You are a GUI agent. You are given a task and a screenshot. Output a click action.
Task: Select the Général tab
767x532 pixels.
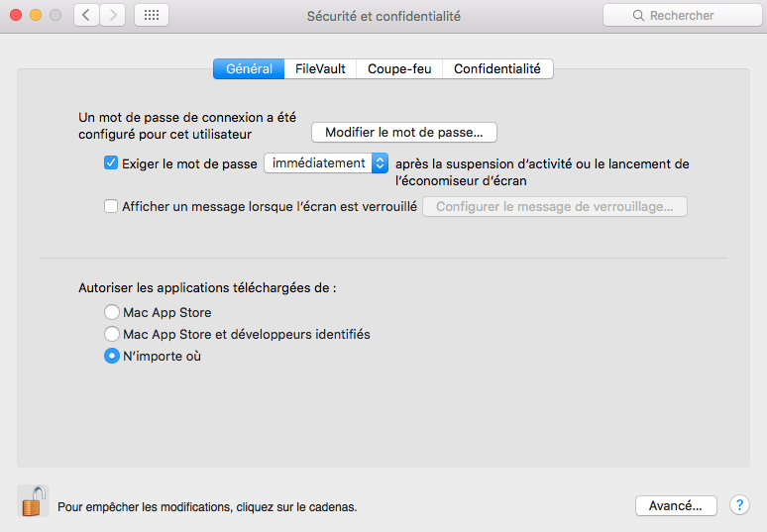[x=249, y=69]
